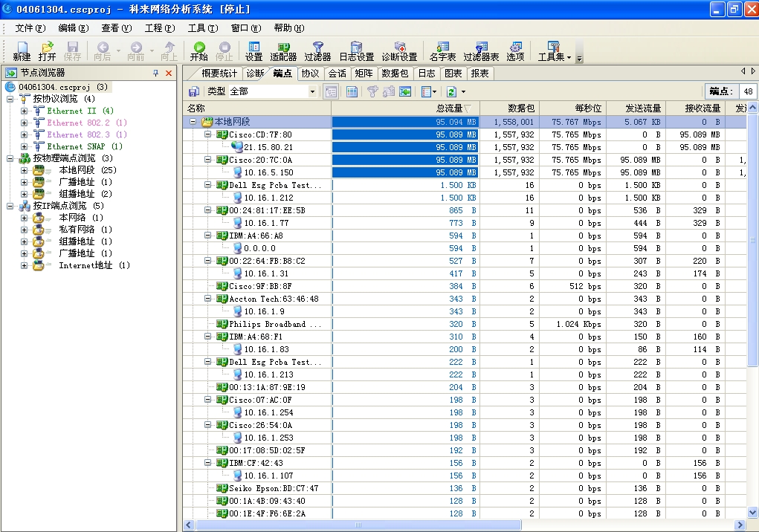Switch to the 协议 tab
The height and width of the screenshot is (532, 759).
(x=309, y=73)
